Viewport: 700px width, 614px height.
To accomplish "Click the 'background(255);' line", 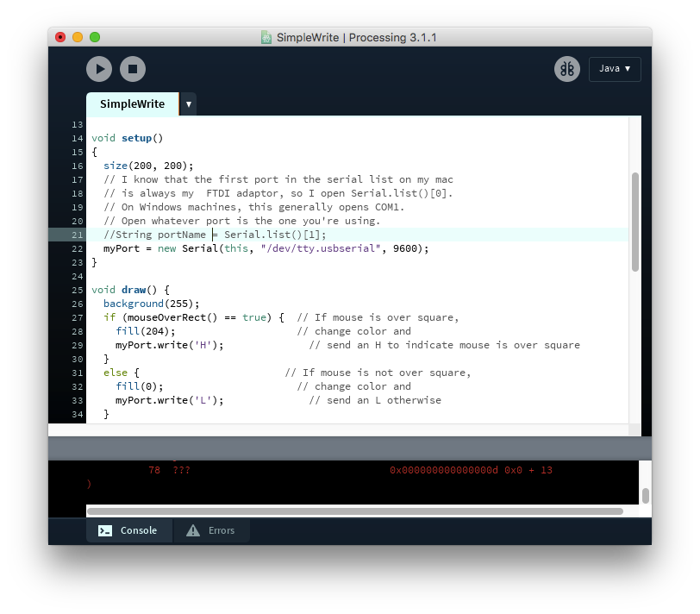I will coord(152,304).
